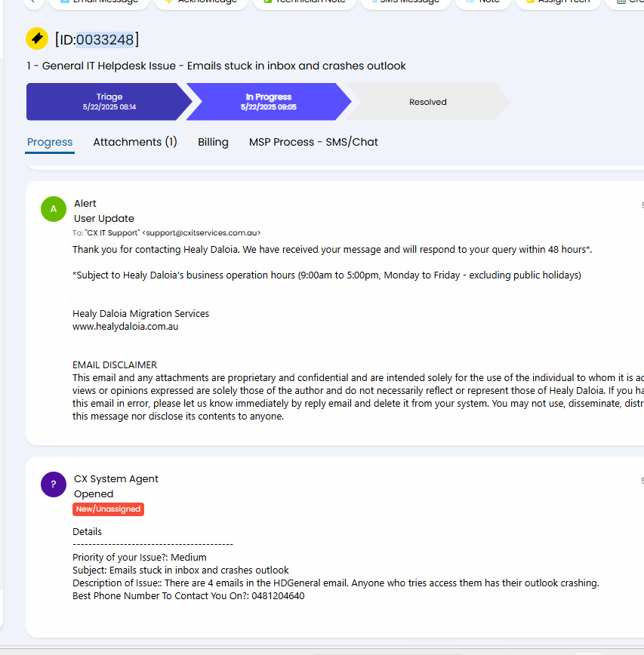
Task: Select the Triage status stage
Action: (109, 102)
